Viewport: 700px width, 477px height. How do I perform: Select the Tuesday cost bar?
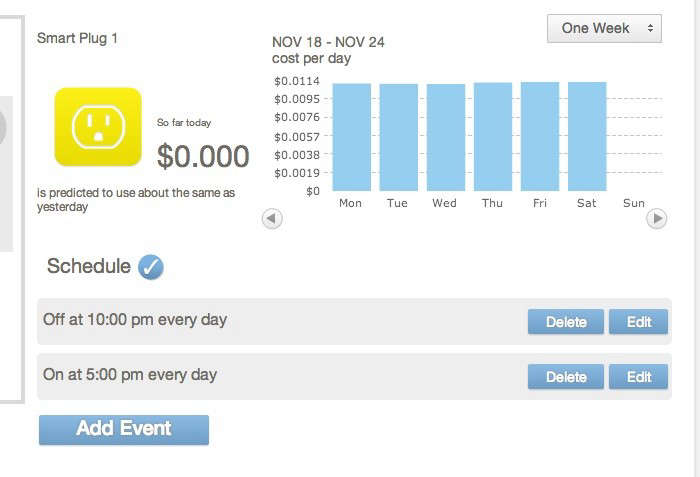[x=399, y=137]
